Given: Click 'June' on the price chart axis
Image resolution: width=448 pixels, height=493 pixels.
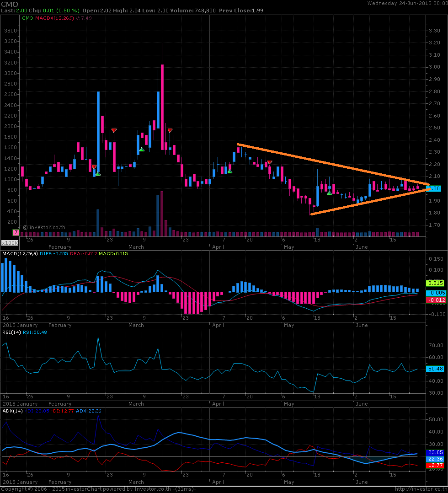Looking at the screenshot, I should point(362,247).
